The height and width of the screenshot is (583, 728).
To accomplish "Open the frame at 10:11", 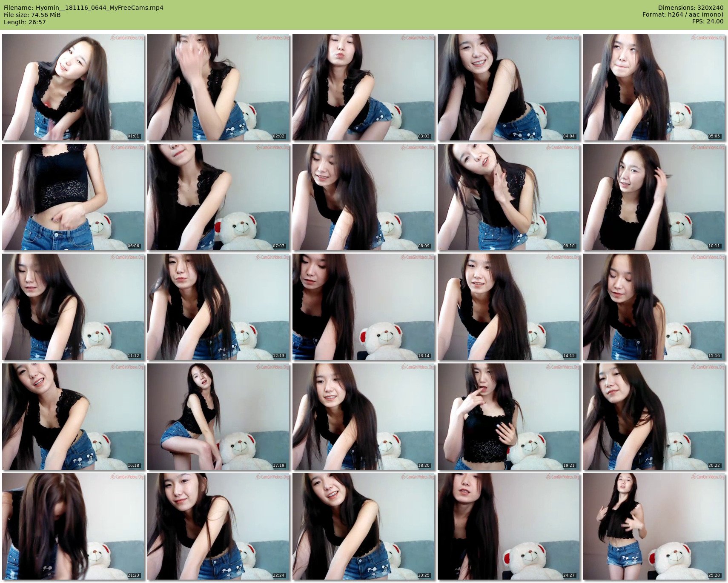I will (x=653, y=197).
